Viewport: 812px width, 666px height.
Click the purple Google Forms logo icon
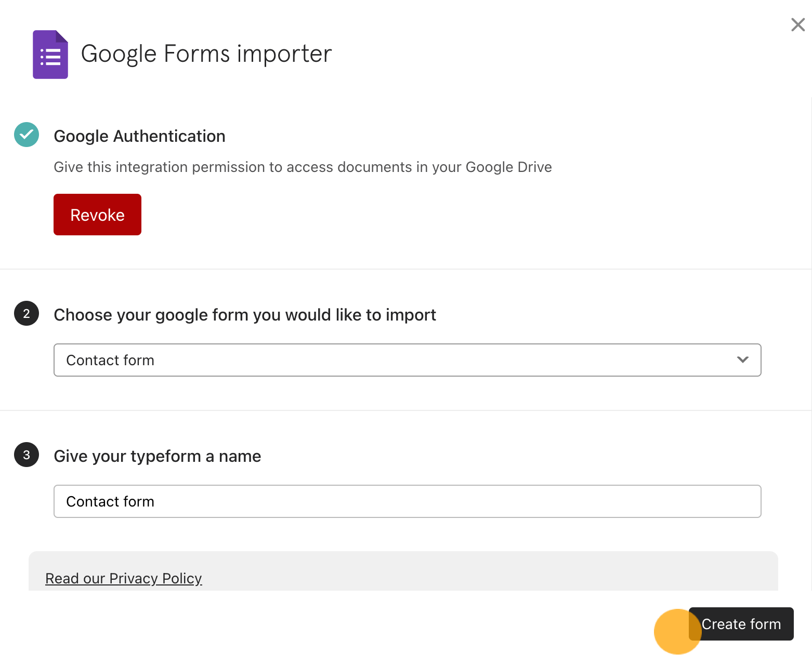tap(50, 55)
